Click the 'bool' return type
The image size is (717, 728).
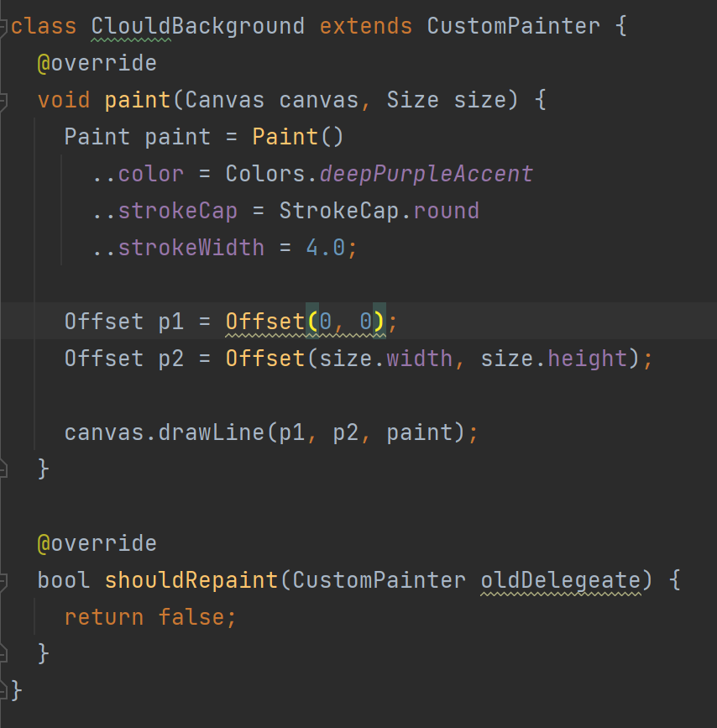coord(64,580)
